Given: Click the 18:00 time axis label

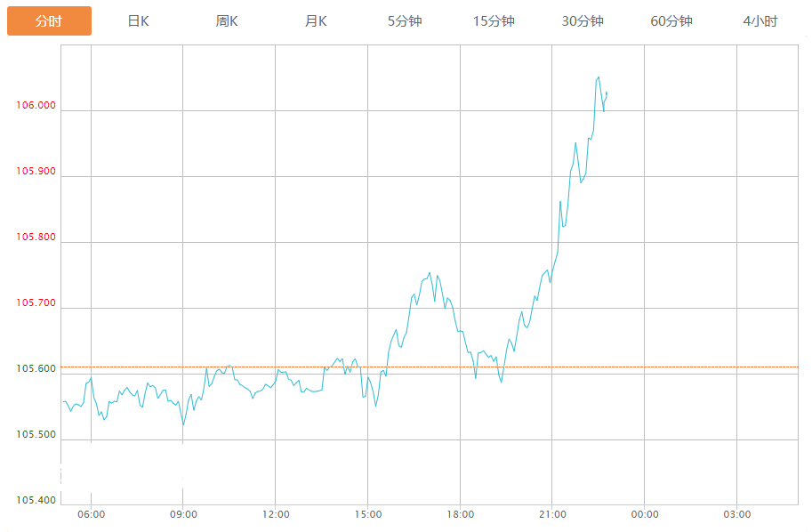Looking at the screenshot, I should click(x=460, y=515).
